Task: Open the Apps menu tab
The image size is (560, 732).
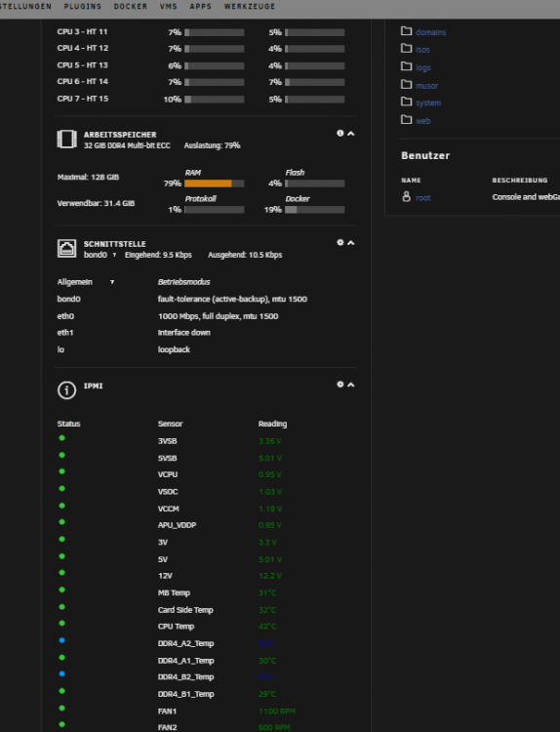Action: [x=201, y=7]
